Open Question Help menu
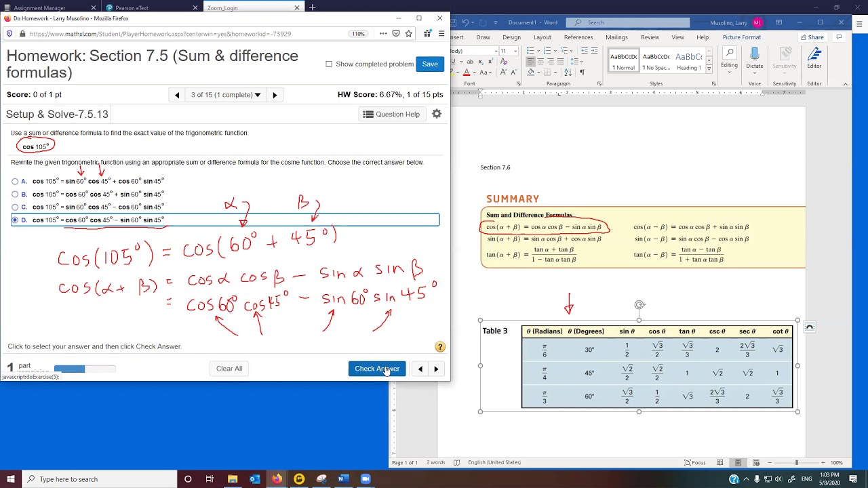Image resolution: width=868 pixels, height=488 pixels. click(x=391, y=115)
